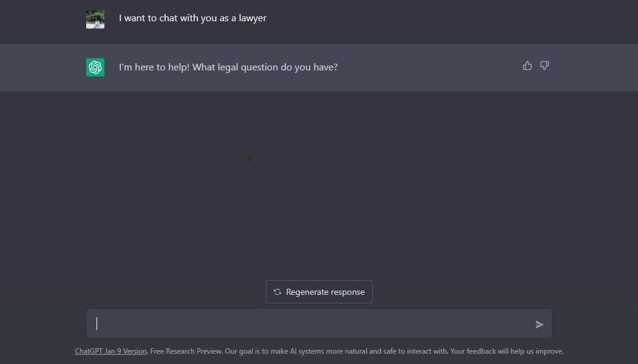Click the blinking text cursor in the input box
This screenshot has height=364, width=638.
coord(97,324)
